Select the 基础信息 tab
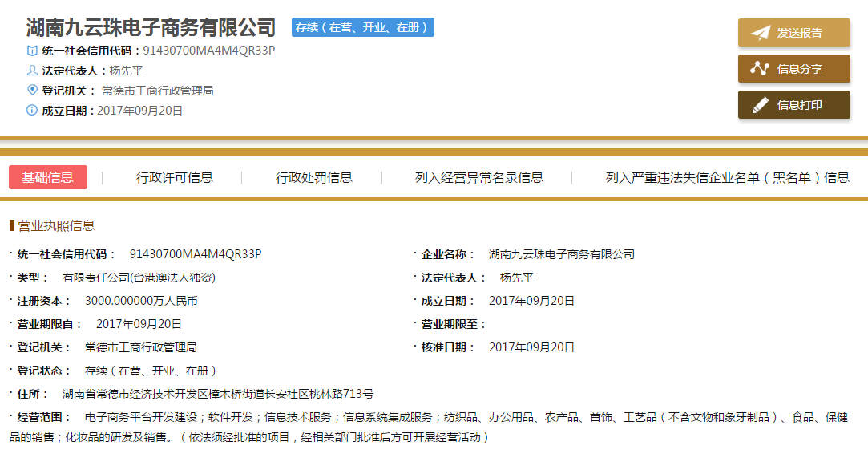The width and height of the screenshot is (868, 458). [48, 177]
